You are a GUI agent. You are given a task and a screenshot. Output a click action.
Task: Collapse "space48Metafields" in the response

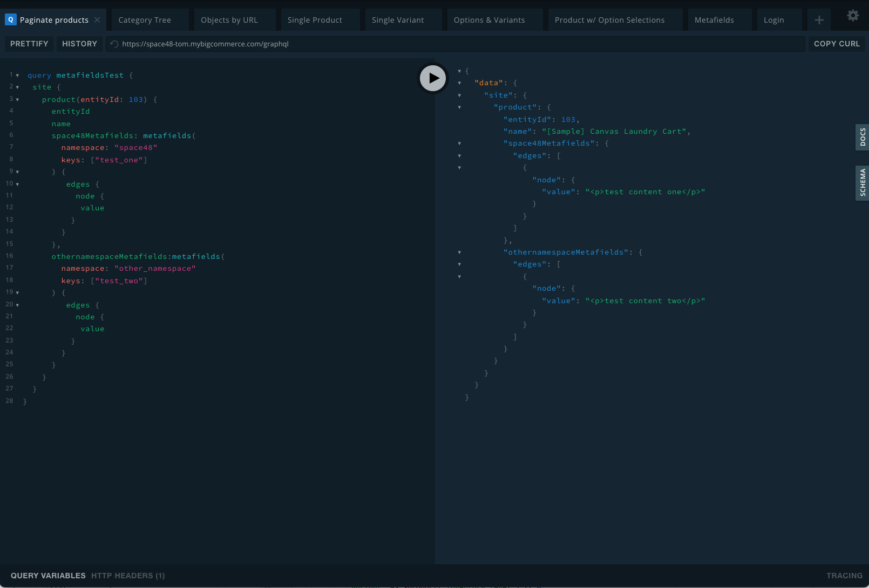(x=459, y=143)
